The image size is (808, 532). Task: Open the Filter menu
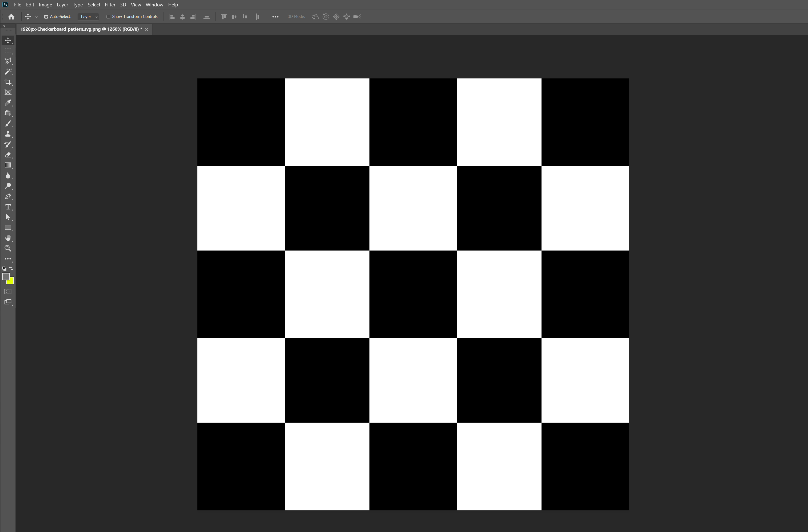click(x=110, y=5)
